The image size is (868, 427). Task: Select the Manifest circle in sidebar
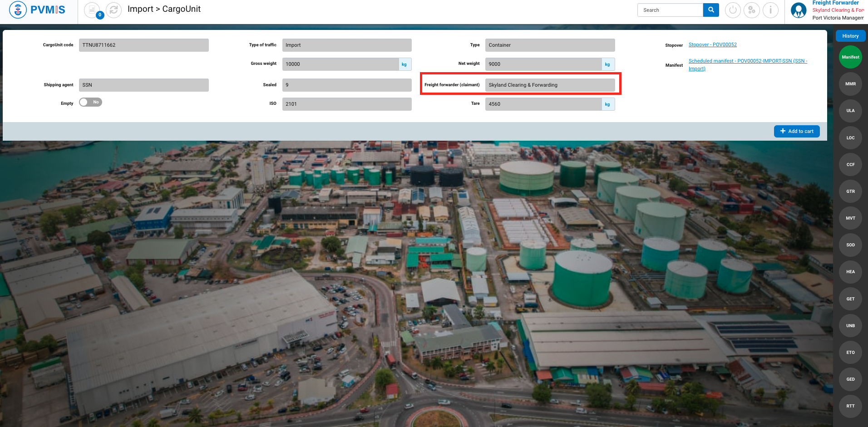(x=850, y=57)
